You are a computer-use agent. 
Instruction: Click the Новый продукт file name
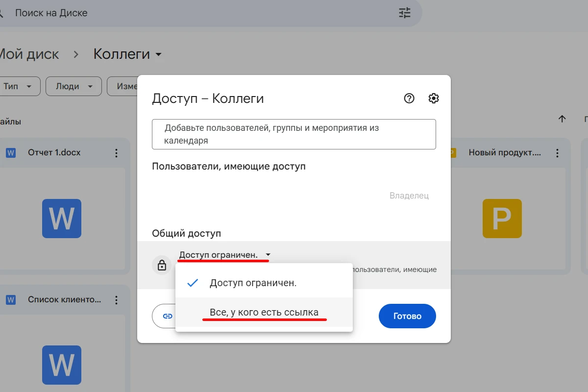point(505,153)
